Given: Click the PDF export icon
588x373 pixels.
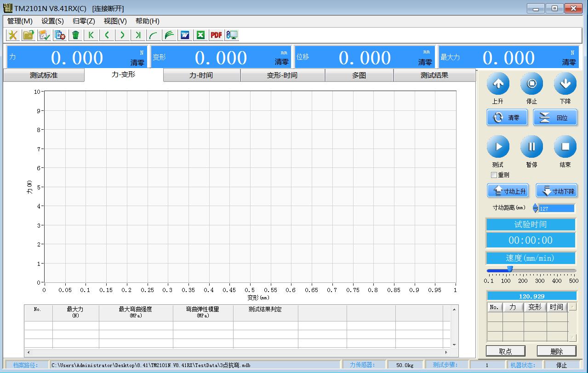Looking at the screenshot, I should pos(216,35).
